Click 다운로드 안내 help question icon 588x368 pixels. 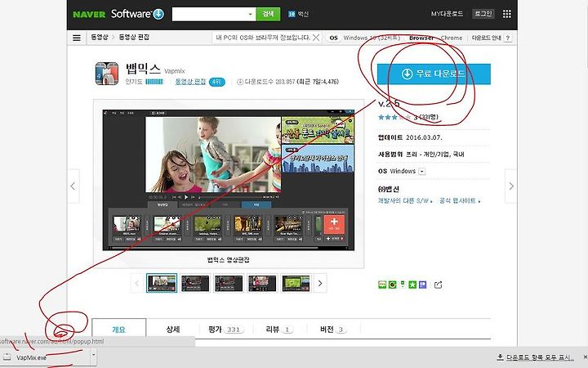click(507, 38)
